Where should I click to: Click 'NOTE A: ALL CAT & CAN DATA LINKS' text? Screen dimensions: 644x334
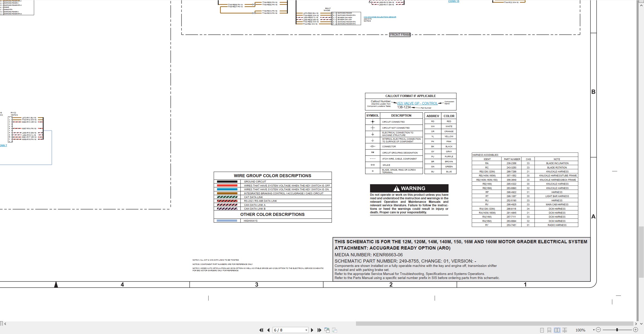click(216, 260)
